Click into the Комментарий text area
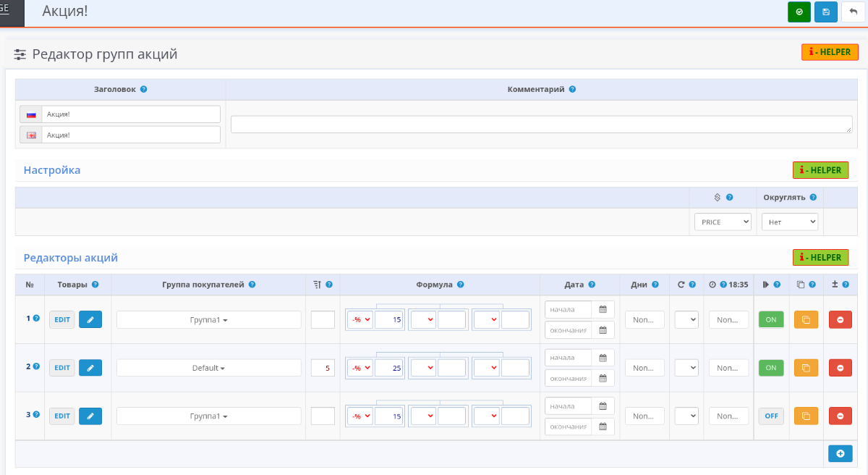The height and width of the screenshot is (475, 868). coord(541,125)
